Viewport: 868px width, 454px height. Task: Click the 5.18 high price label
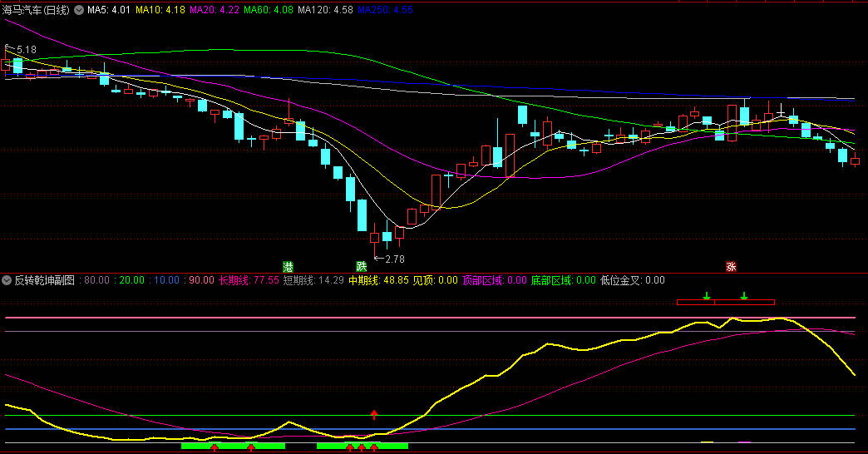tap(25, 50)
